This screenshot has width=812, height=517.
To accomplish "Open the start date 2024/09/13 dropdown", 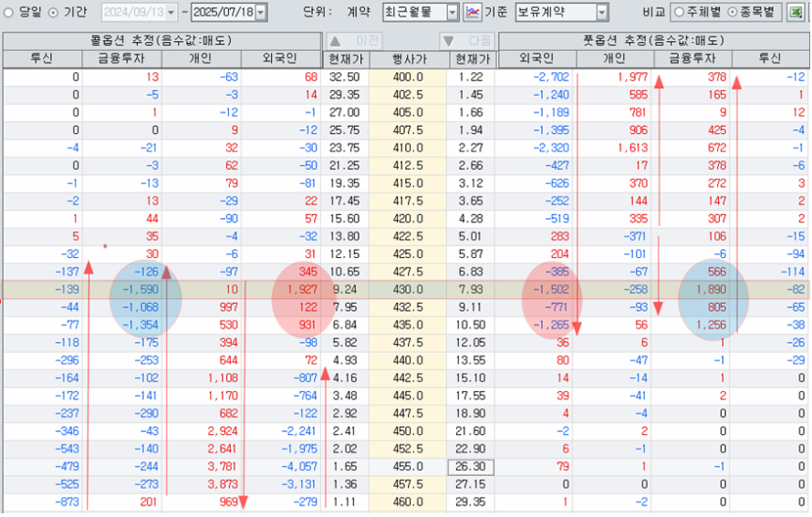I will pyautogui.click(x=171, y=12).
